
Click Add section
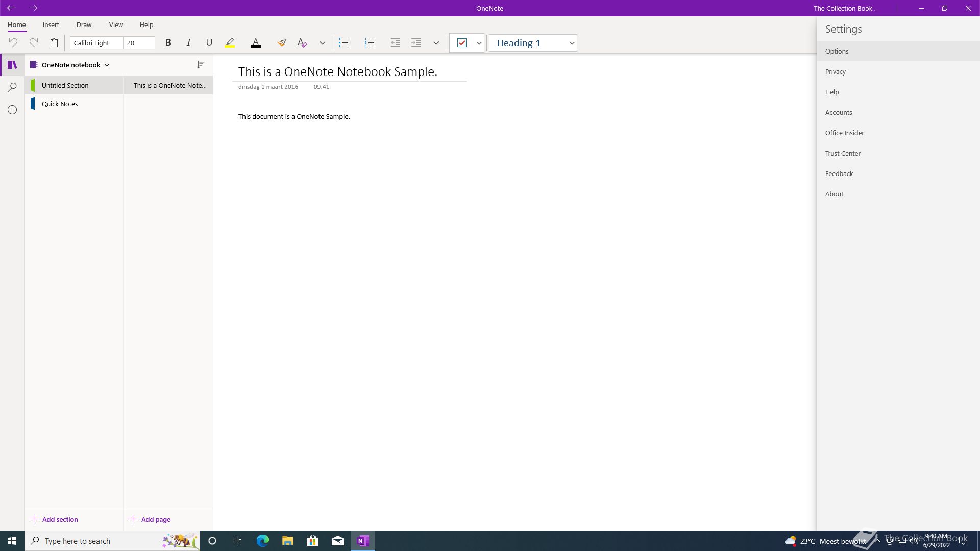tap(54, 519)
